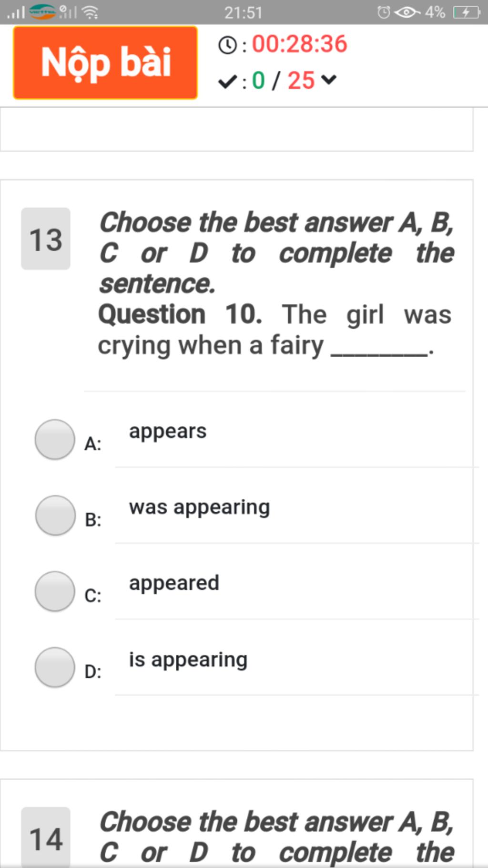
Task: Tap the battery charging icon
Action: [x=467, y=12]
